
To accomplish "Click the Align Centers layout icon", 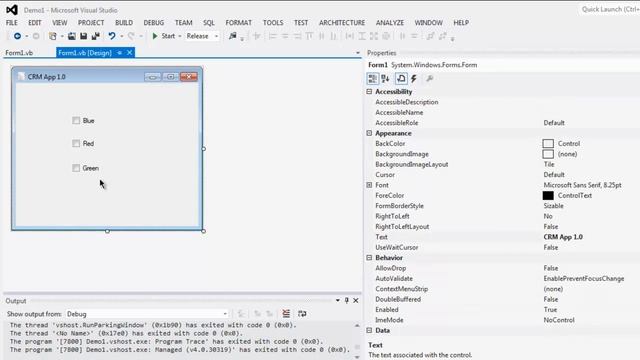I will [285, 36].
